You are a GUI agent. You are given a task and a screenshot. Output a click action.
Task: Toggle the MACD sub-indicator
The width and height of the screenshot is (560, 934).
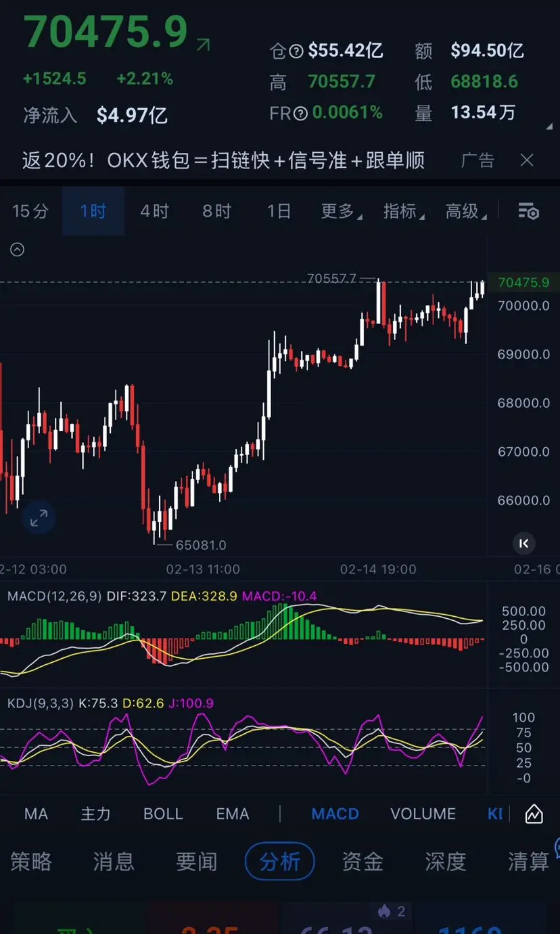[x=335, y=814]
